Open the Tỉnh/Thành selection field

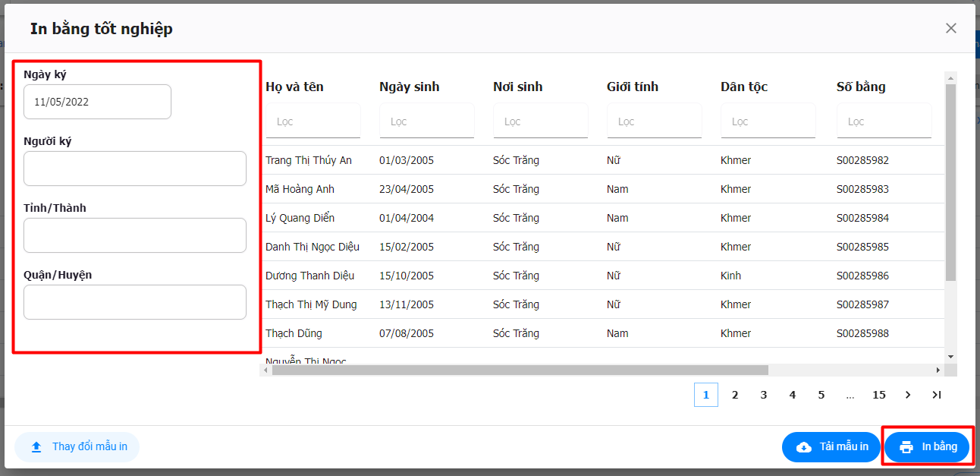[x=135, y=235]
